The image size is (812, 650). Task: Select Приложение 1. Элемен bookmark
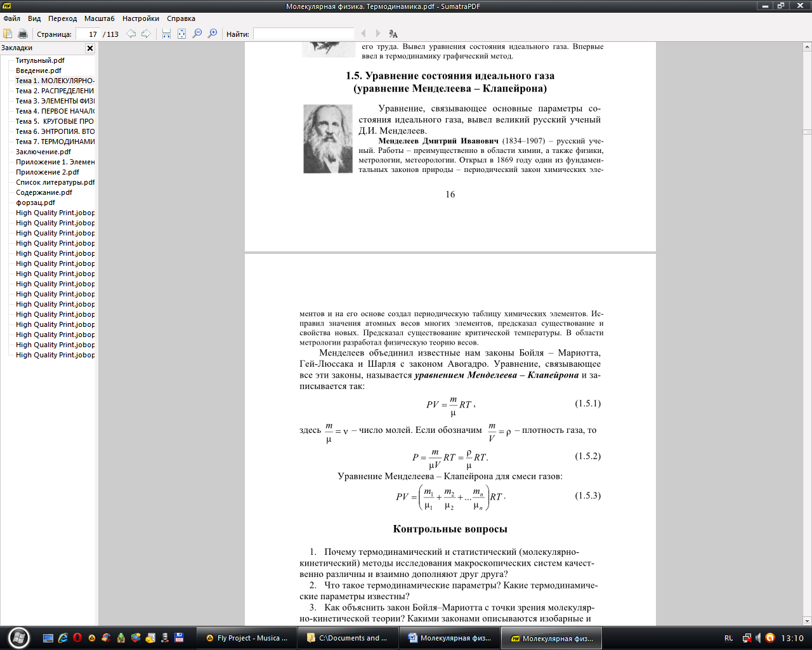point(55,162)
